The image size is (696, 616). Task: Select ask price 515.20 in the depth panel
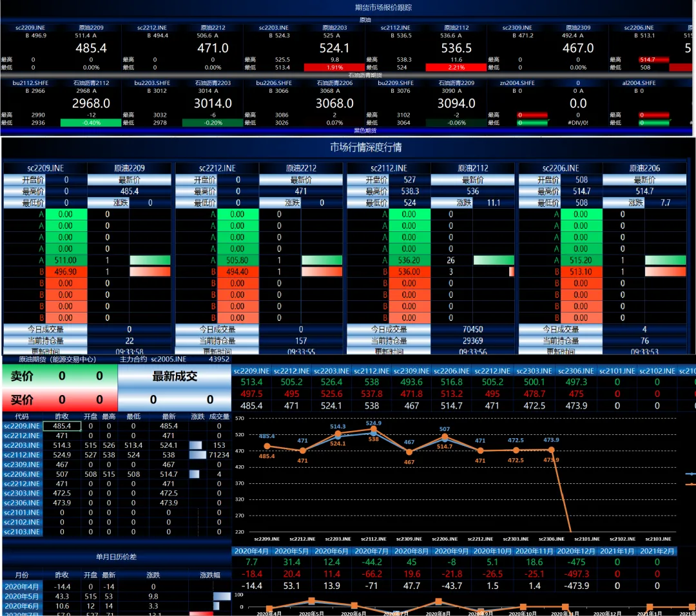581,260
